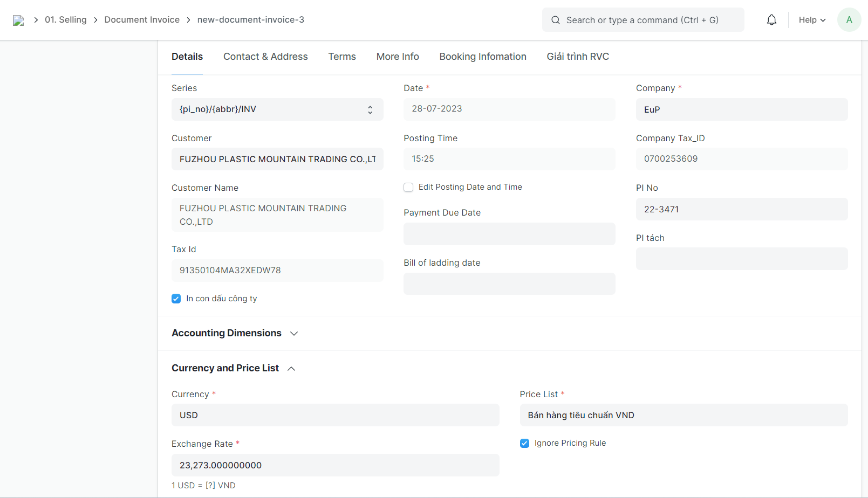Toggle Ignore Pricing Rule checkbox

pos(524,443)
